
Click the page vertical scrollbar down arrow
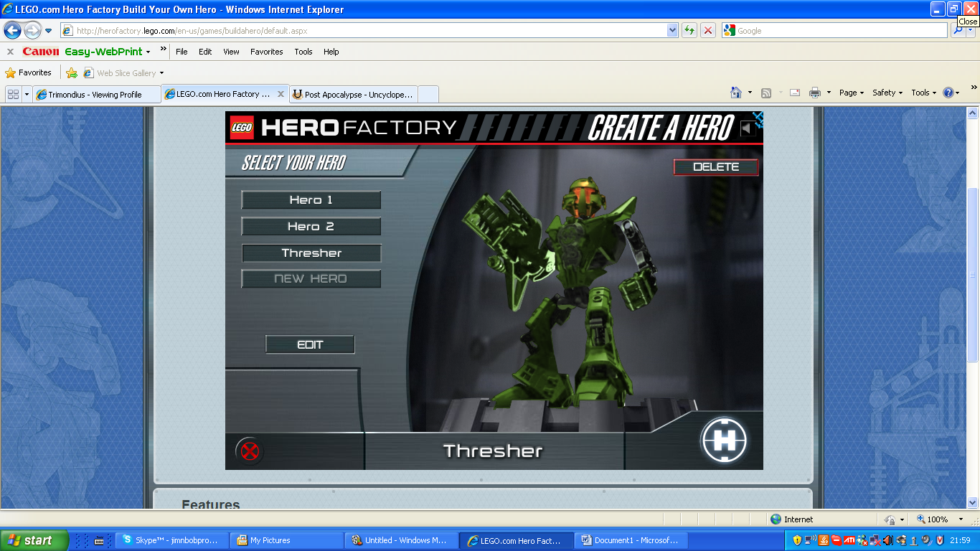(974, 503)
